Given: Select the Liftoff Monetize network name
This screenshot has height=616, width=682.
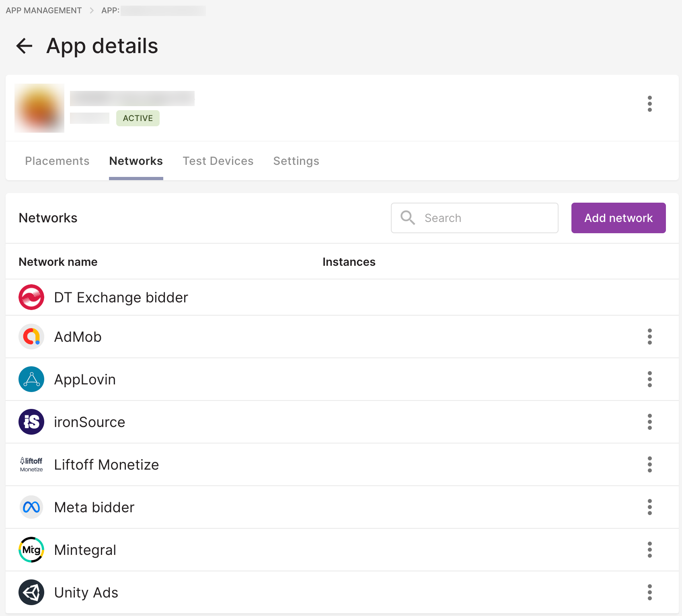Looking at the screenshot, I should 107,465.
